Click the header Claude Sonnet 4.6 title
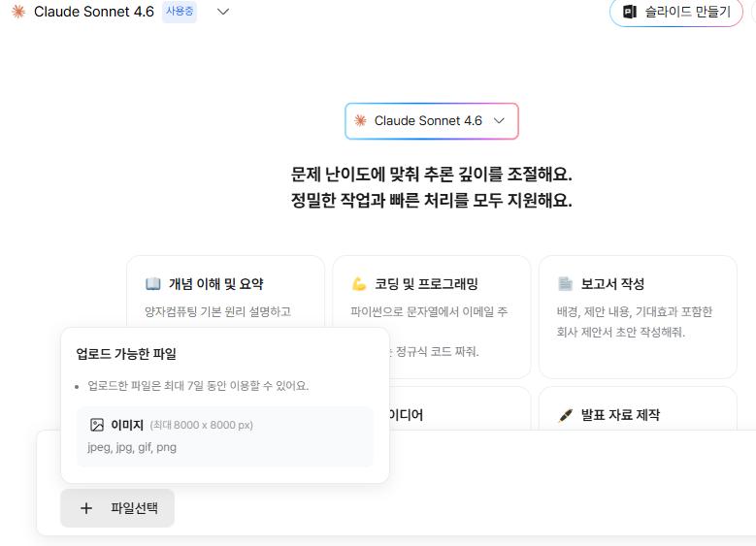The width and height of the screenshot is (756, 546). click(94, 12)
